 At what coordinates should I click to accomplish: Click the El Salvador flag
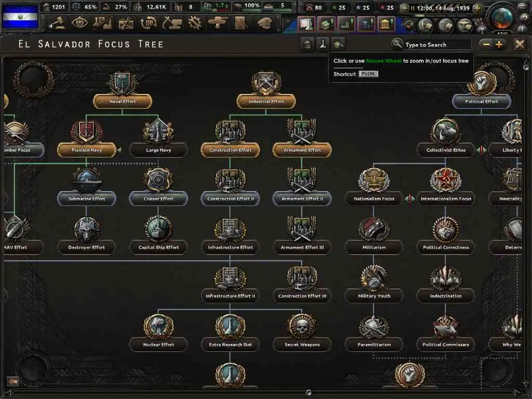[x=20, y=16]
